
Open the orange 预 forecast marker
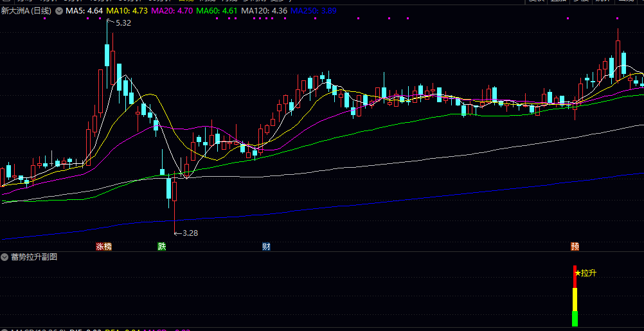[x=575, y=247]
